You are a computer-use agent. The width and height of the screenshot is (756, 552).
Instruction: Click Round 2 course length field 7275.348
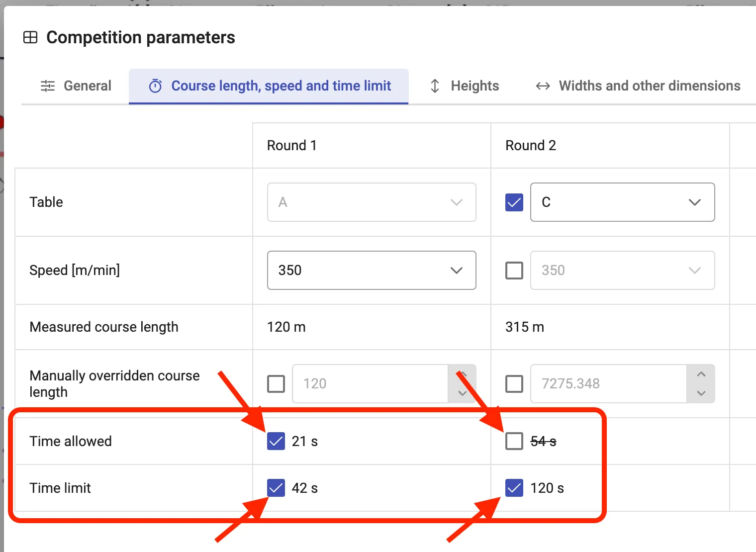click(x=608, y=384)
